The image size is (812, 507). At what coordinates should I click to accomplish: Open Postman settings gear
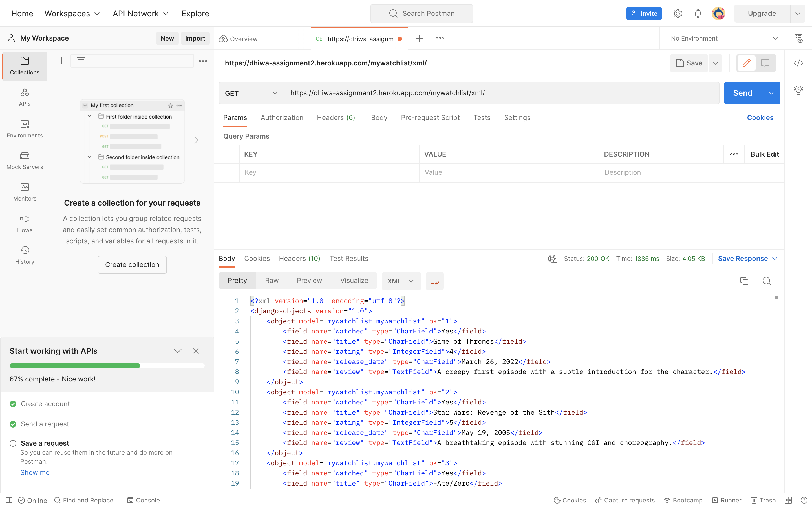678,14
